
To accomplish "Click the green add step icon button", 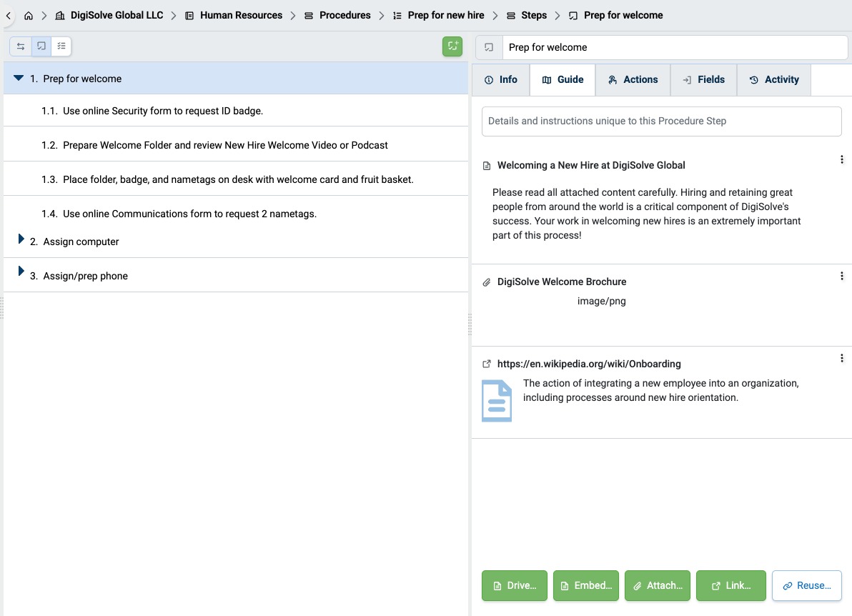I will pos(452,46).
